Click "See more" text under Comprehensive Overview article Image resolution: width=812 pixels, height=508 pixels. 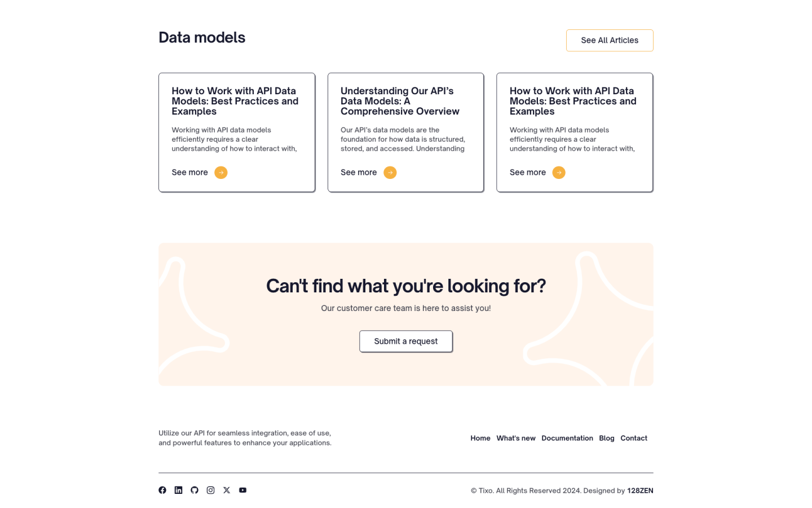(x=359, y=173)
